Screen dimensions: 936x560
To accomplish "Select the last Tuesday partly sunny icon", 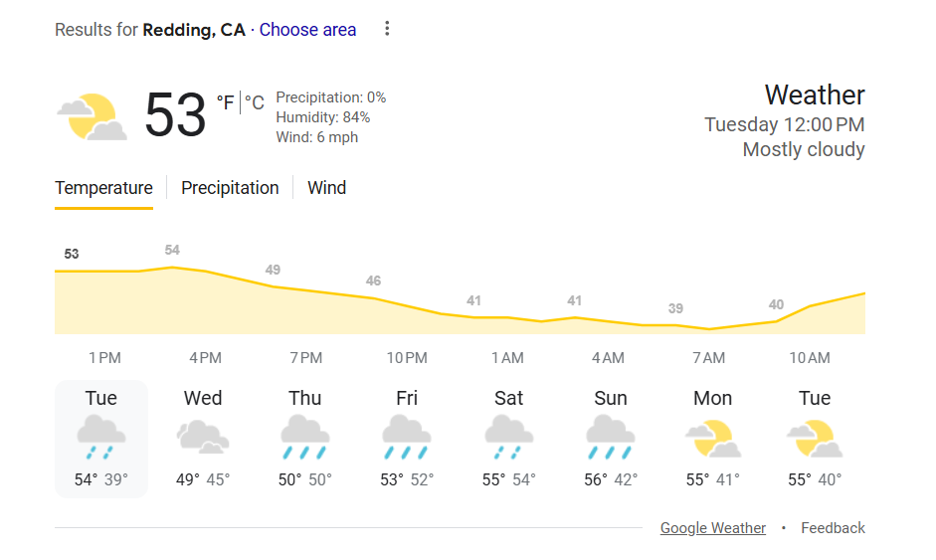I will (x=814, y=438).
